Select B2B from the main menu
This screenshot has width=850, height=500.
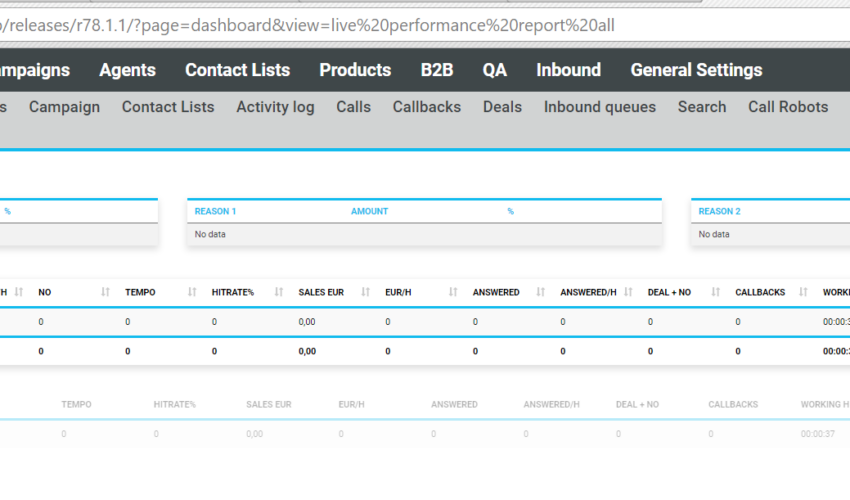(x=436, y=70)
